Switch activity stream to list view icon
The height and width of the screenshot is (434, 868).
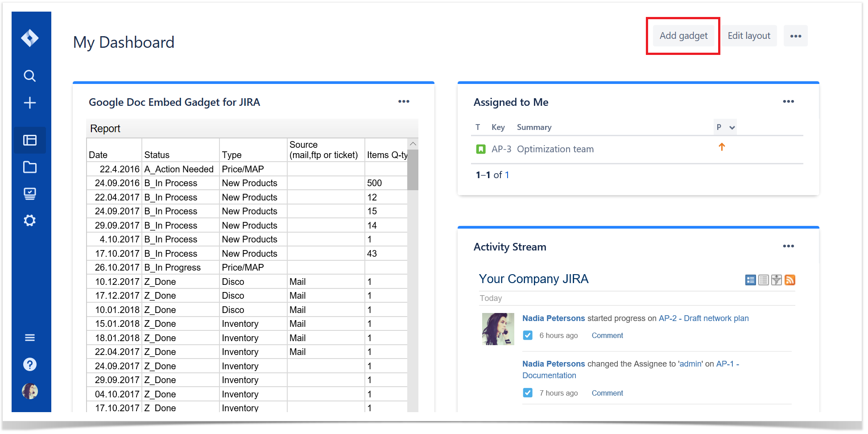pos(764,280)
